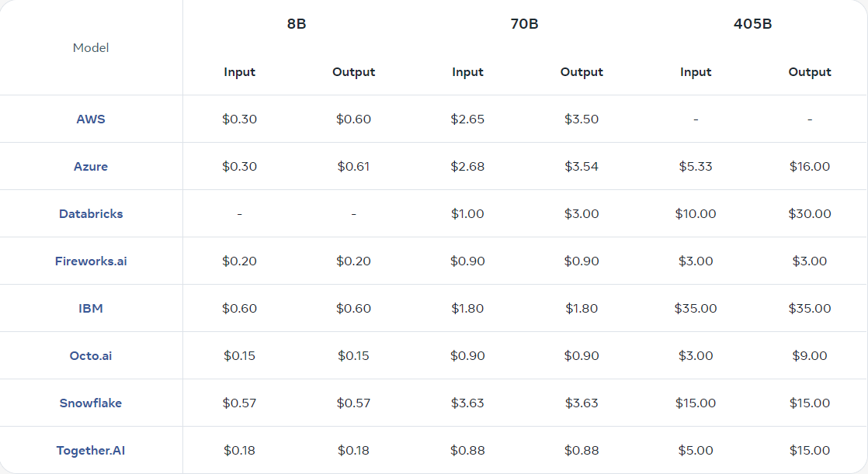Select Databricks' $10.00 405B input price
The width and height of the screenshot is (868, 474).
pos(696,213)
